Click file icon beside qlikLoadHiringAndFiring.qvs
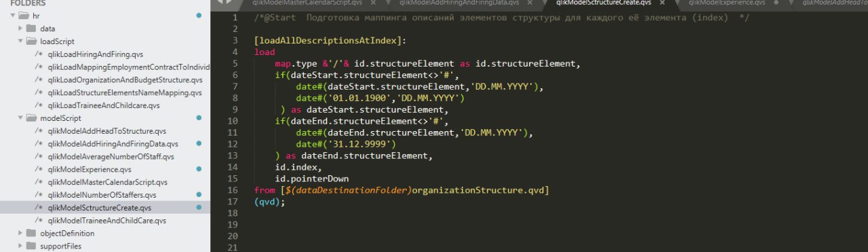This screenshot has height=252, width=868. coord(39,54)
